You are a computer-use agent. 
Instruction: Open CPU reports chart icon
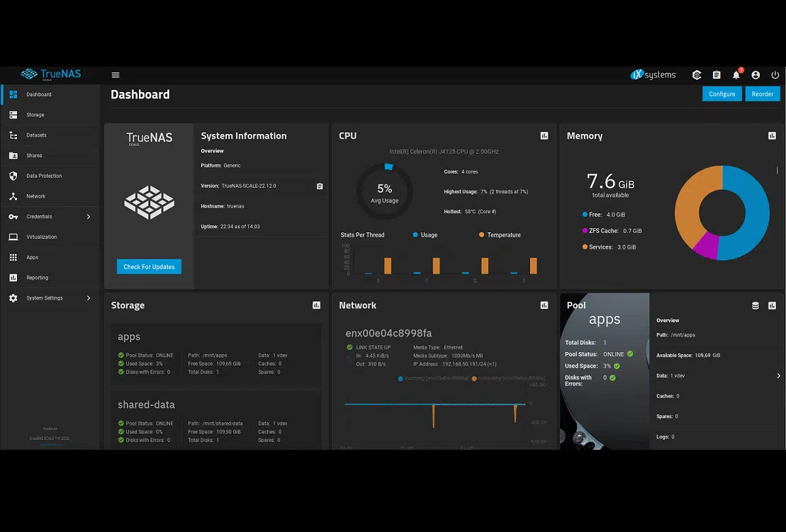coord(544,136)
